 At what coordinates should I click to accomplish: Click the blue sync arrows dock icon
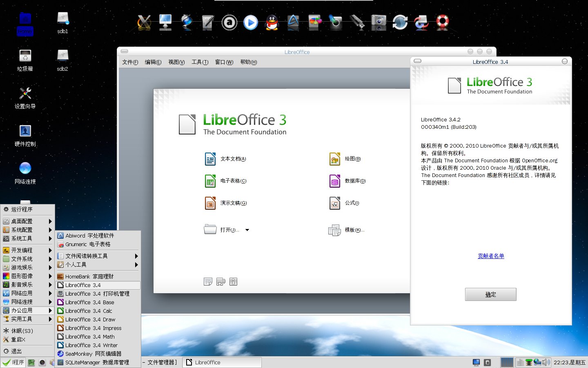[400, 22]
